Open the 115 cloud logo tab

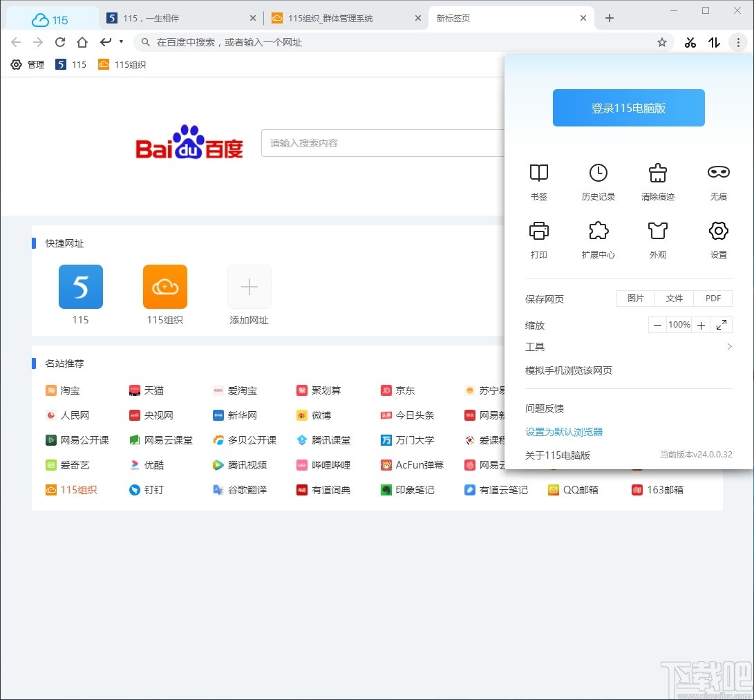coord(50,20)
